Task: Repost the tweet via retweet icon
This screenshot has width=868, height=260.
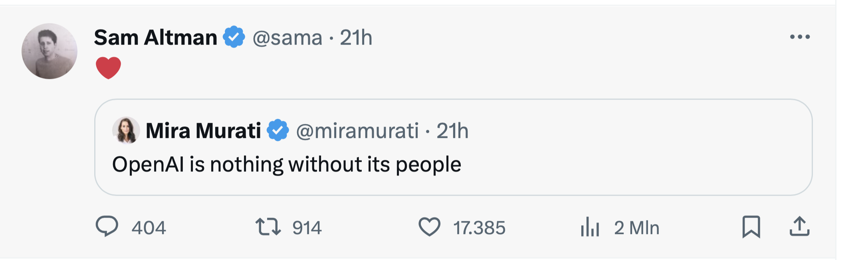Action: (268, 226)
